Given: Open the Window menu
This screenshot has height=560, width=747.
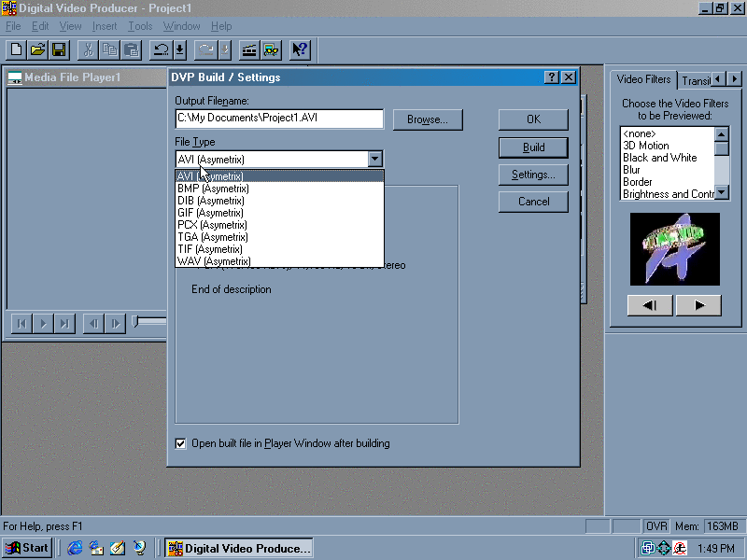Looking at the screenshot, I should tap(181, 26).
